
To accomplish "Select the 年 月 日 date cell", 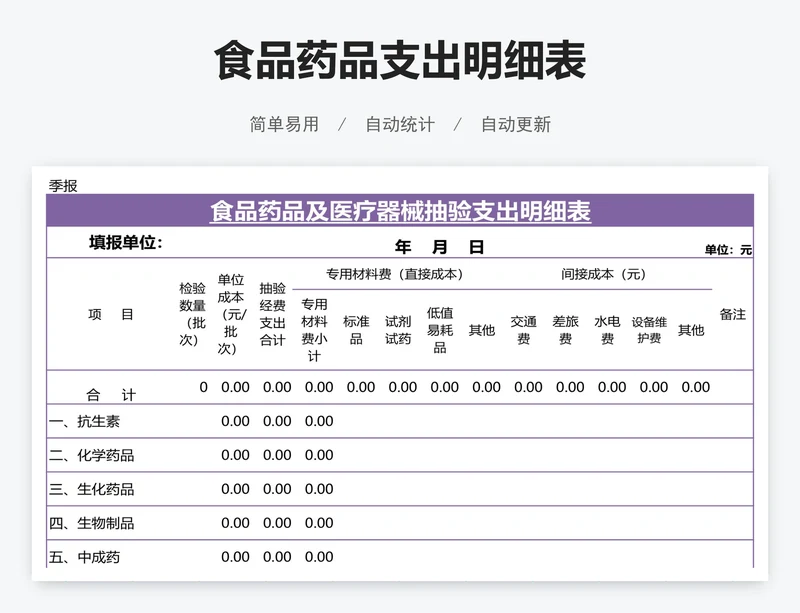I will click(x=439, y=247).
